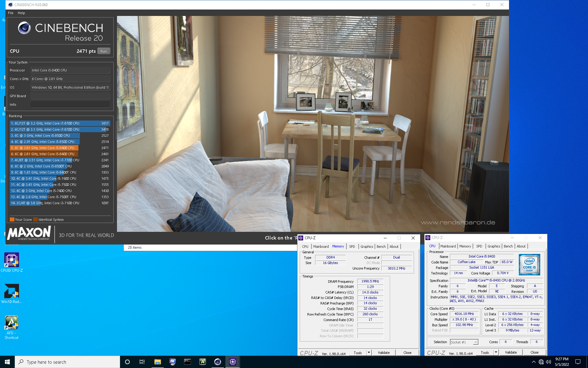Image resolution: width=588 pixels, height=368 pixels.
Task: Click Tools button in right CPU-Z window
Action: pos(485,353)
